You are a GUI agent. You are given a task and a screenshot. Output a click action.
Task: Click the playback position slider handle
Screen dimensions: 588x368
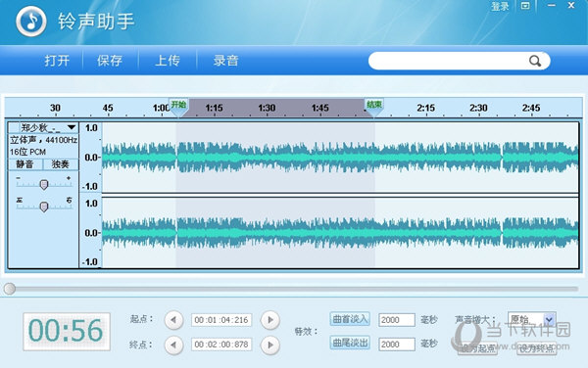[x=10, y=289]
